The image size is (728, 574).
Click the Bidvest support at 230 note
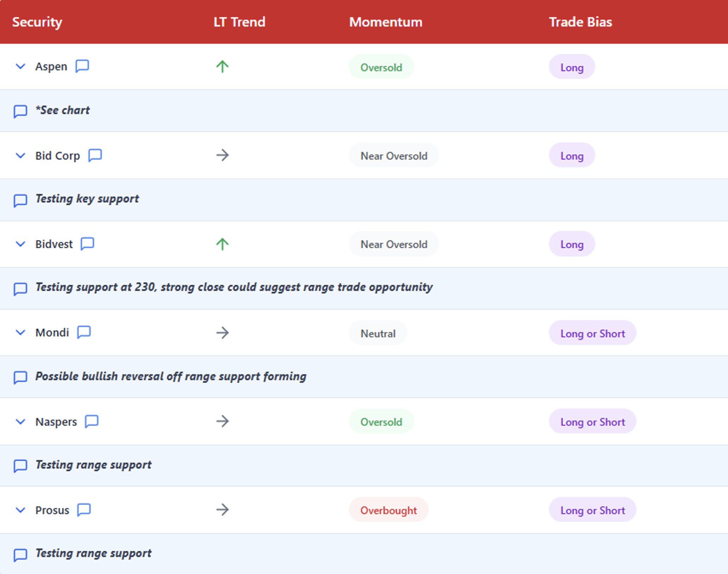pyautogui.click(x=234, y=287)
